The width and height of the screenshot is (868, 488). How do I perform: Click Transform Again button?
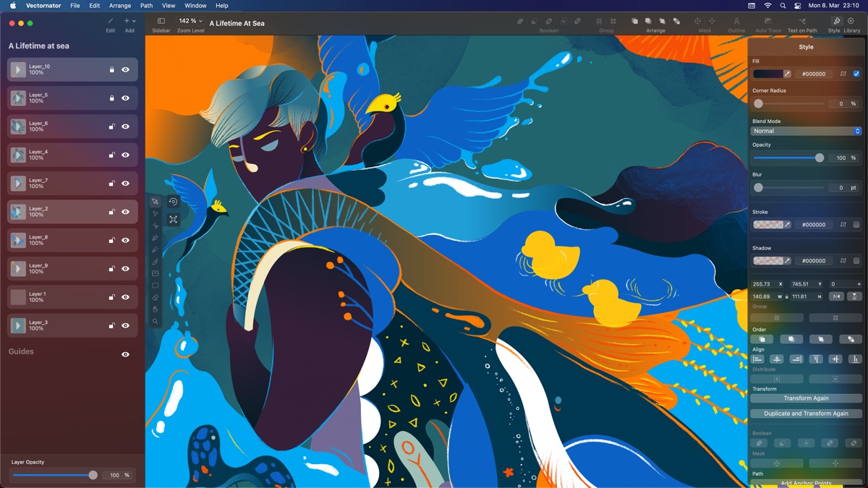click(x=807, y=398)
